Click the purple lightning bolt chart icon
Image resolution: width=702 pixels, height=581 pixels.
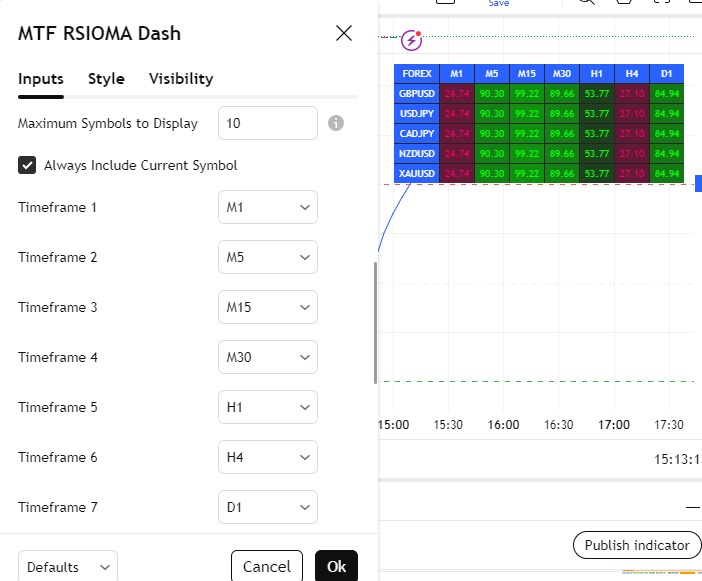tap(411, 41)
